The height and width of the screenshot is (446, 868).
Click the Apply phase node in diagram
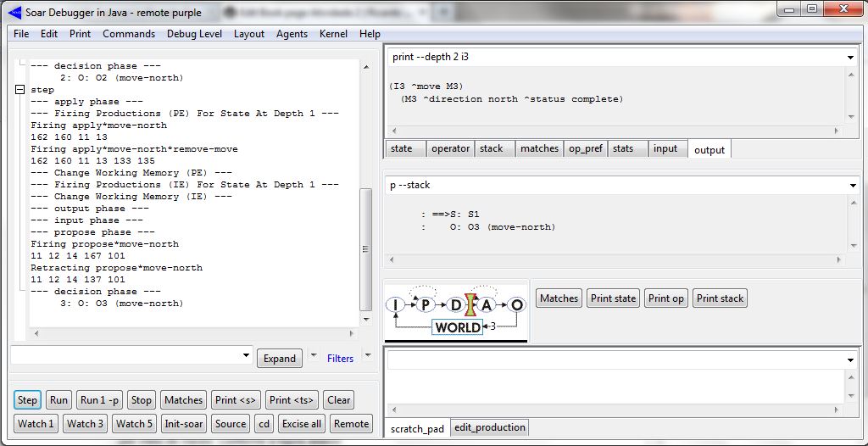(x=487, y=304)
